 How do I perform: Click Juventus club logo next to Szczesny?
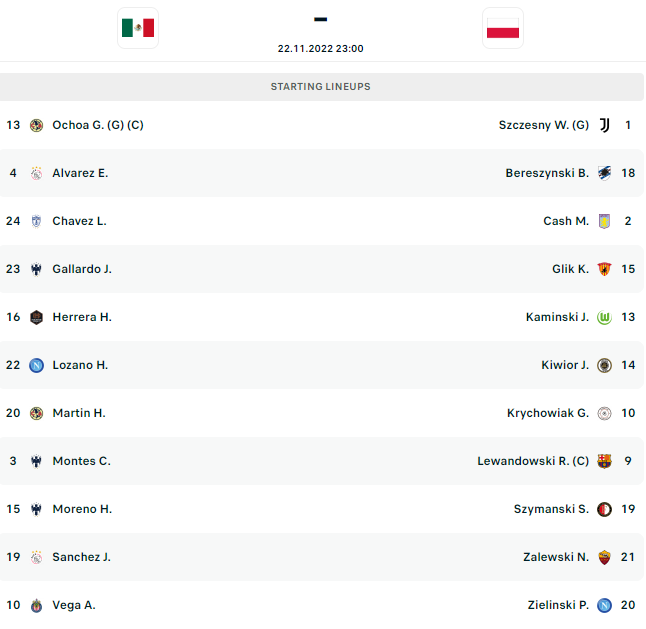[604, 125]
